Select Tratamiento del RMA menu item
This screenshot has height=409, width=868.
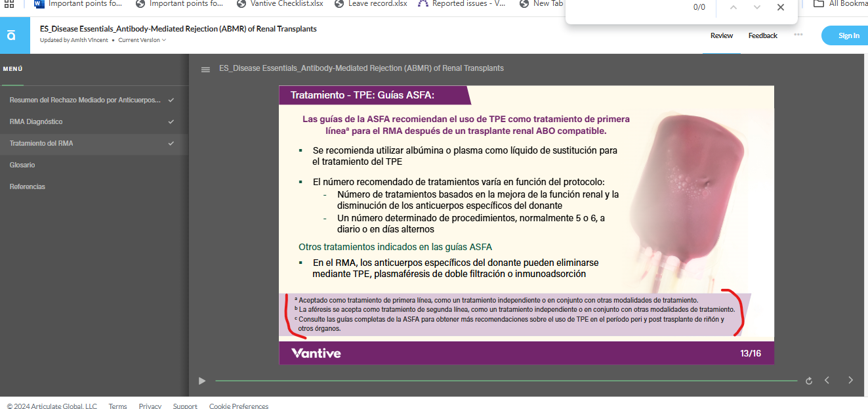point(94,144)
